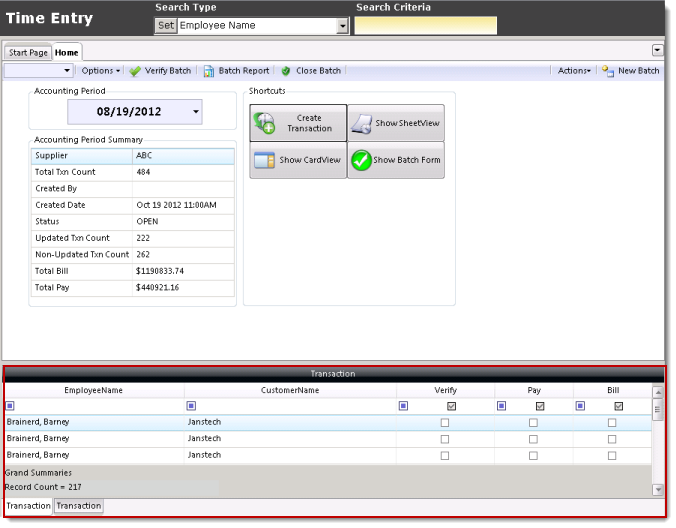Click the Verify Batch button label
The height and width of the screenshot is (528, 676).
168,71
